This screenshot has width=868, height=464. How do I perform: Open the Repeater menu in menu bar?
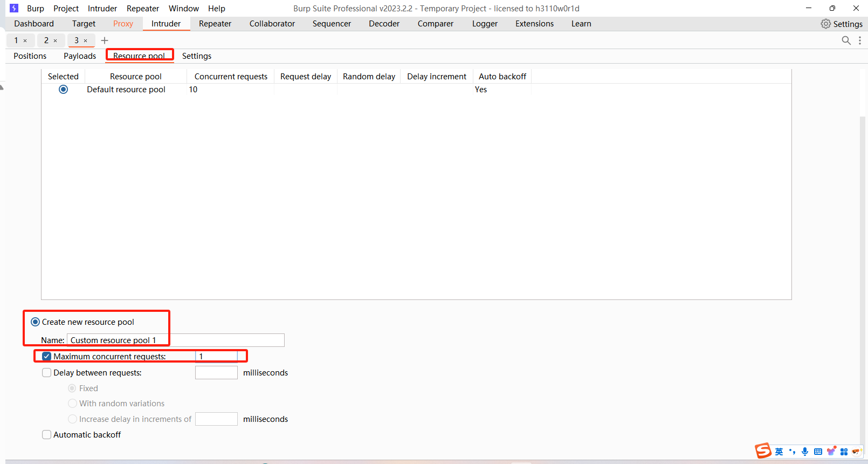143,9
